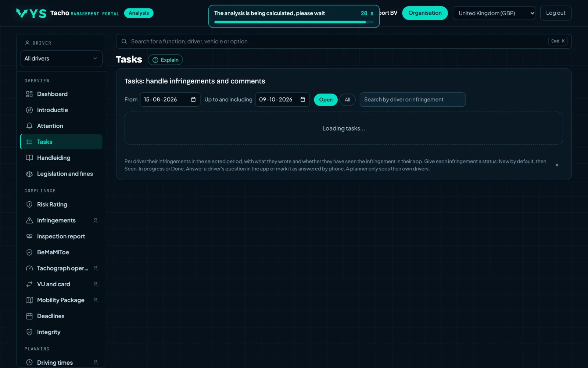Open the Risk Rating page
The width and height of the screenshot is (588, 368).
pos(61,205)
